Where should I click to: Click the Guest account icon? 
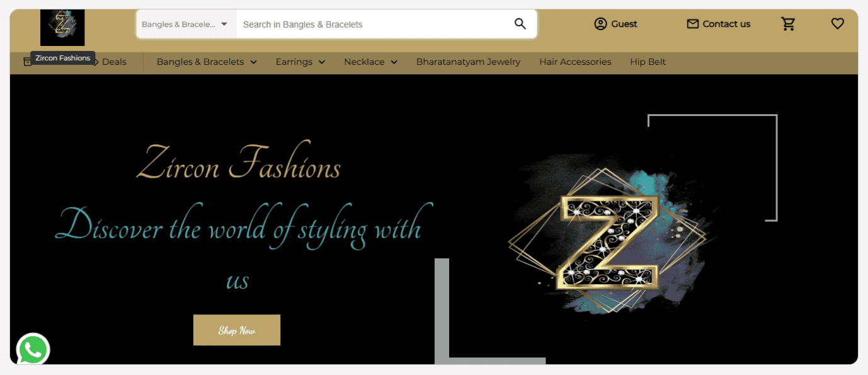click(x=600, y=24)
